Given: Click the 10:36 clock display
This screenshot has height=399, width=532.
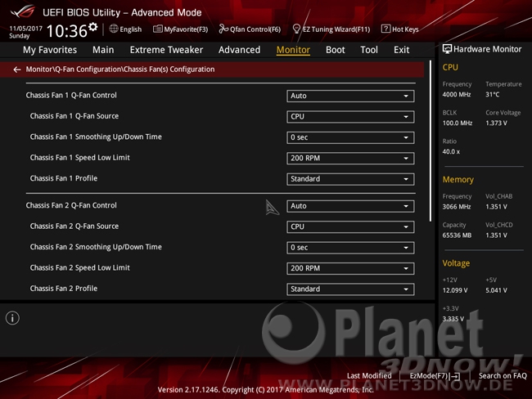Looking at the screenshot, I should click(x=67, y=31).
